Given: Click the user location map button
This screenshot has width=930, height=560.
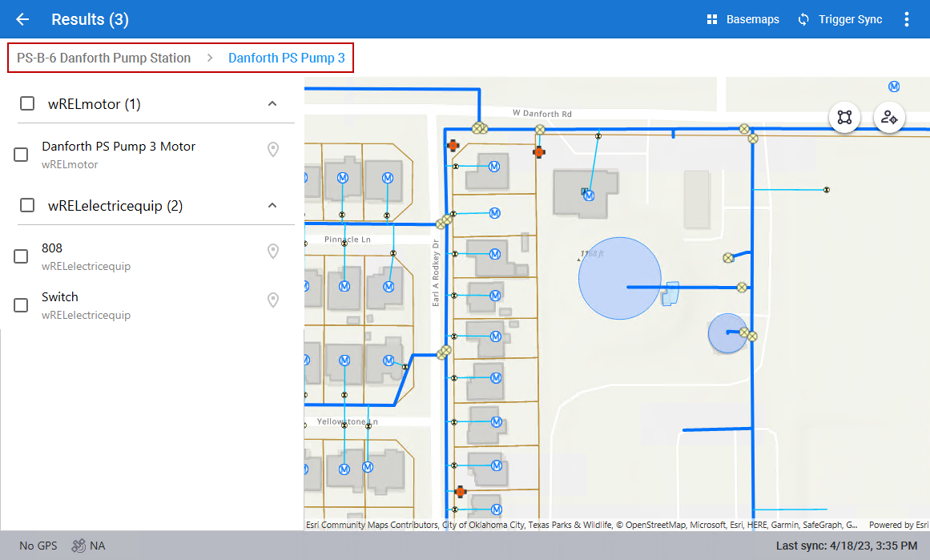Looking at the screenshot, I should pyautogui.click(x=888, y=117).
